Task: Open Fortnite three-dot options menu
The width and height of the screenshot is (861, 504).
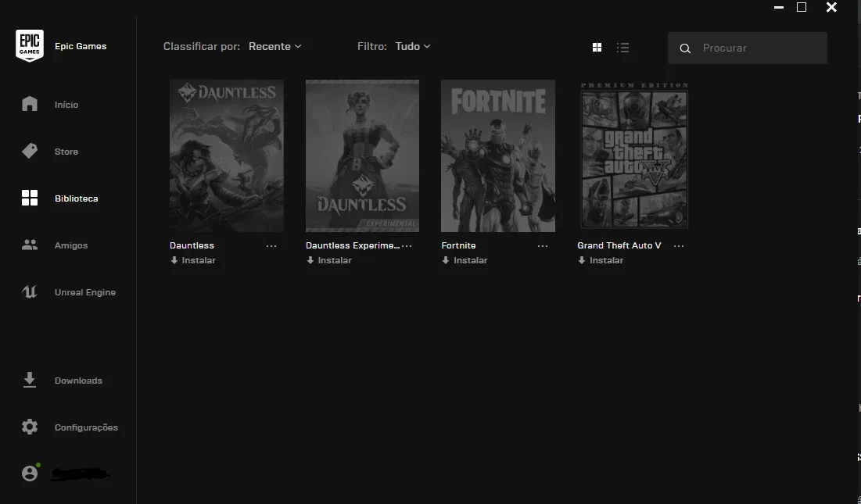Action: 543,246
